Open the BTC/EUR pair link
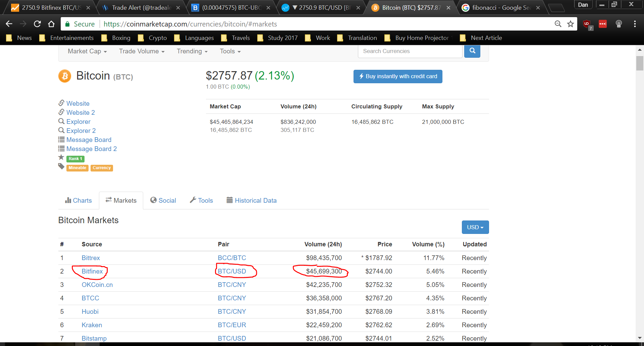This screenshot has width=644, height=346. click(x=232, y=325)
